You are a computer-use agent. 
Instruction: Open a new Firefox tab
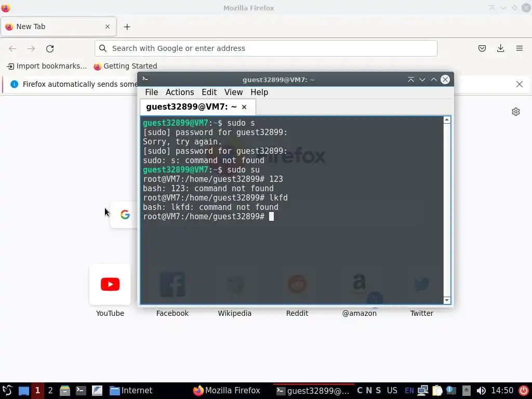point(127,27)
